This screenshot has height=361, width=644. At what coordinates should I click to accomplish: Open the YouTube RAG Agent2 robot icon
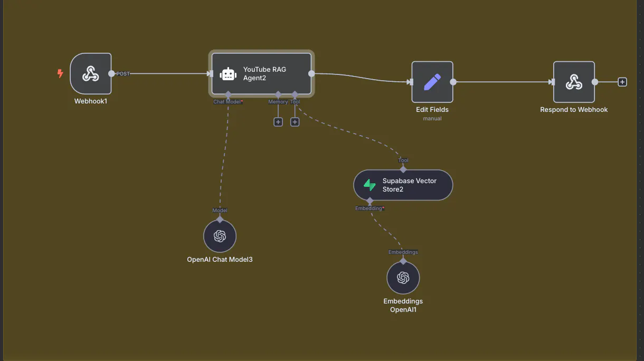click(228, 74)
